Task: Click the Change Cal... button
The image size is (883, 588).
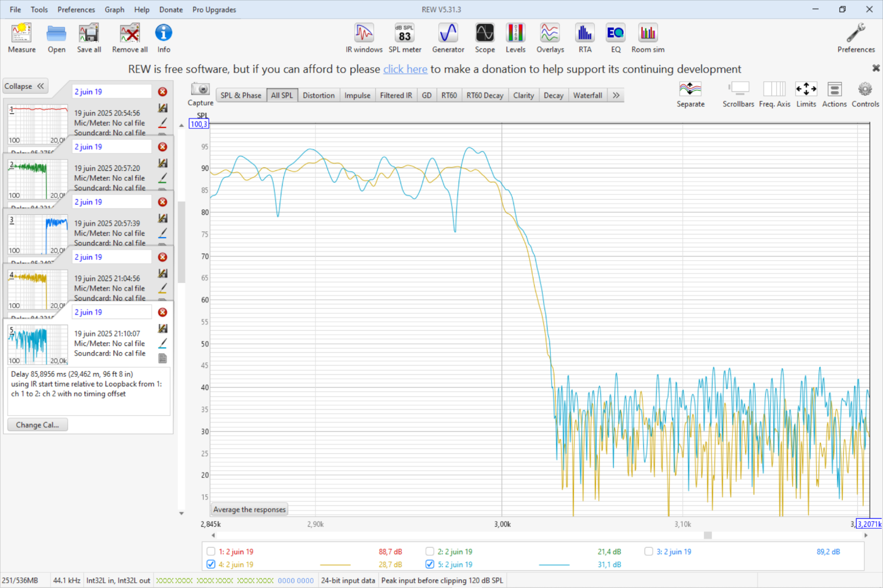Action: pos(38,425)
